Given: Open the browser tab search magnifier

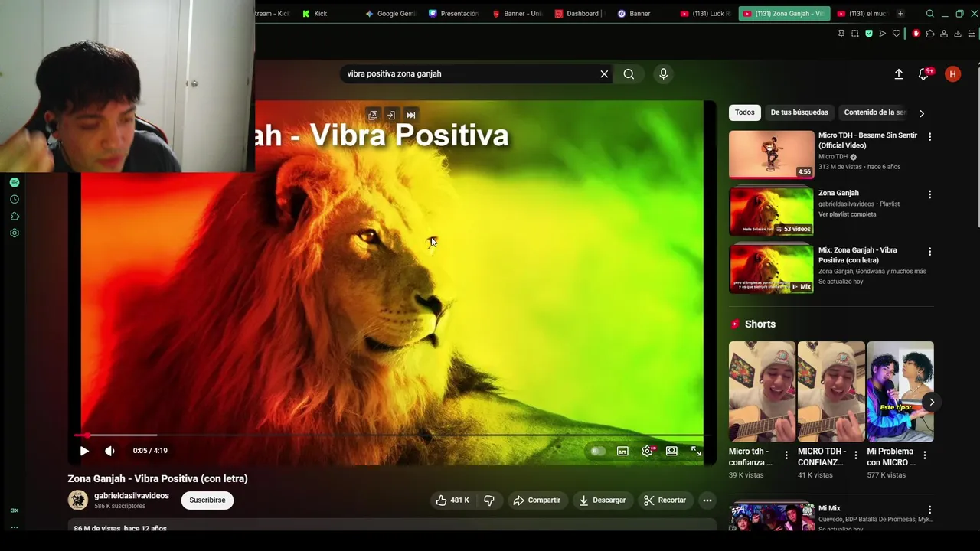Looking at the screenshot, I should point(930,14).
